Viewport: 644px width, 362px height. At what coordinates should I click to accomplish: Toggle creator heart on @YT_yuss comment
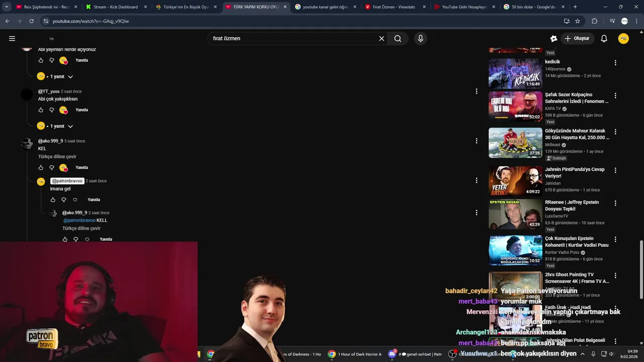(x=63, y=110)
